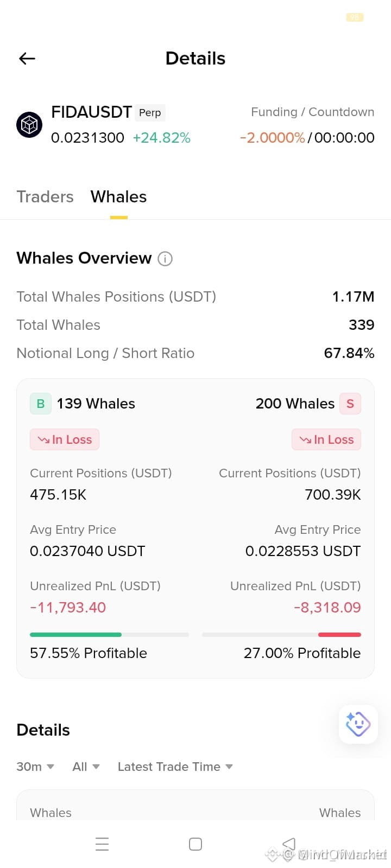Screen dimensions: 391x868
Task: Switch to the Traders tab
Action: (x=45, y=196)
